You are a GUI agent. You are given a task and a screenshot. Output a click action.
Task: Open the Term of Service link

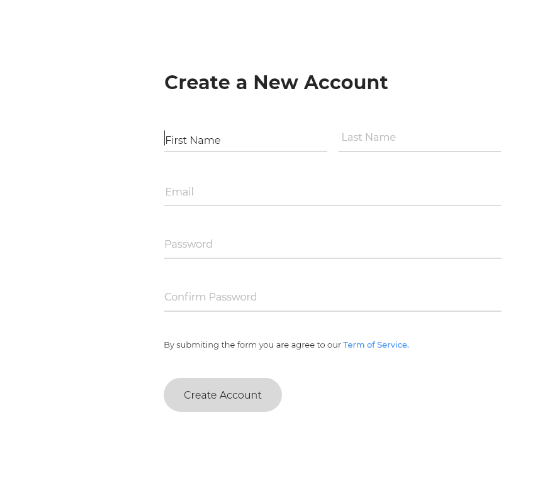point(376,345)
